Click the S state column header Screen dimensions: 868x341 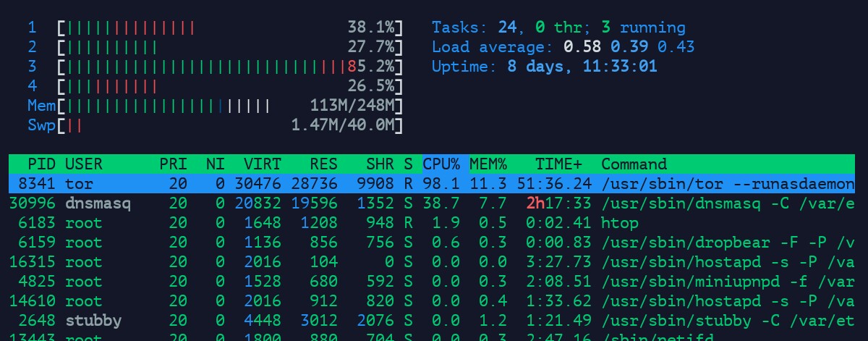pos(409,164)
